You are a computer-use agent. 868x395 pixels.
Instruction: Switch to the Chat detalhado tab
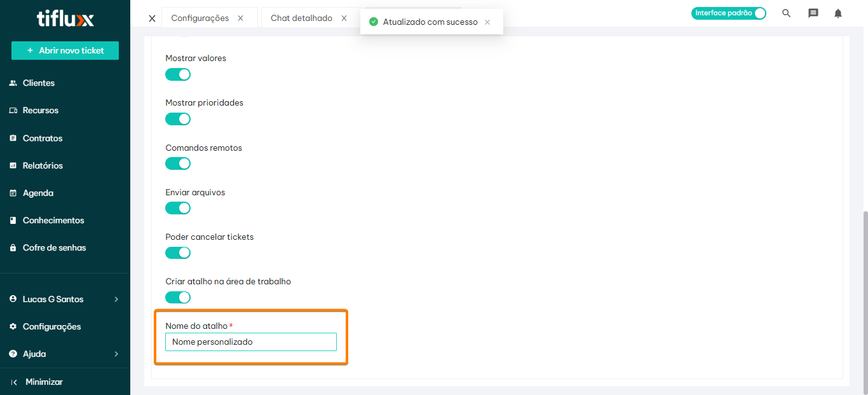point(301,18)
